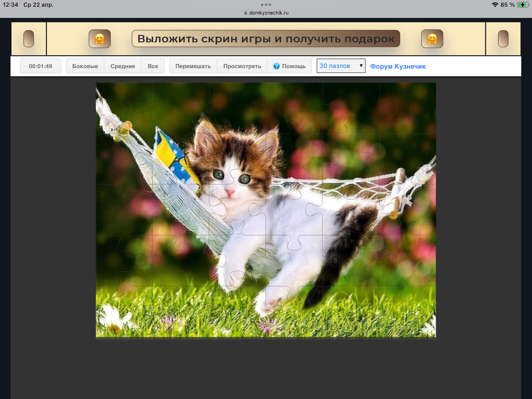
Task: Show Все puzzle pieces
Action: 153,66
